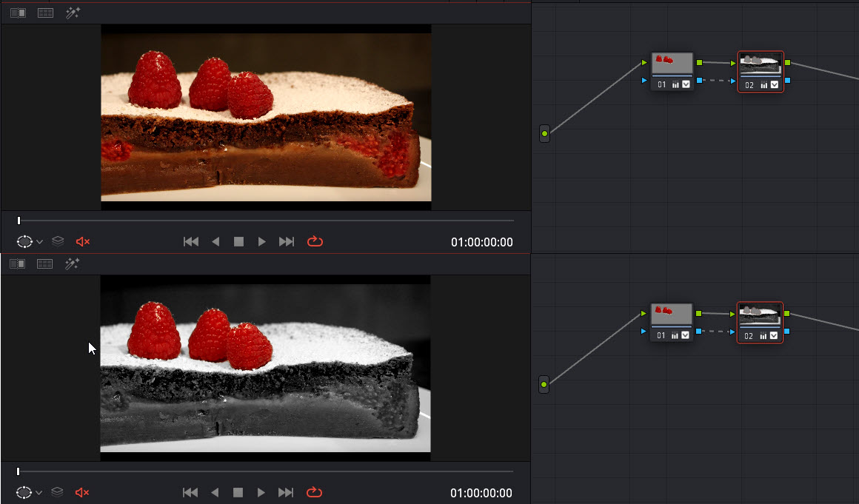Viewport: 859px width, 504px height.
Task: Enable split screen view in the bottom viewer
Action: pyautogui.click(x=45, y=264)
